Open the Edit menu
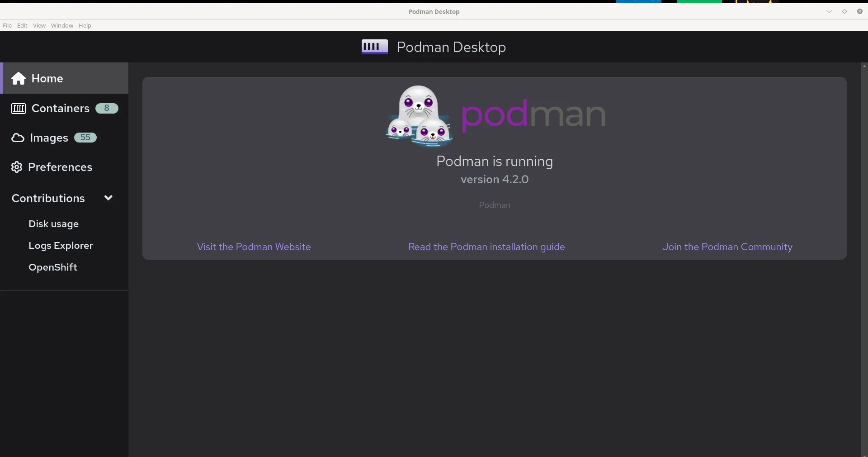The width and height of the screenshot is (868, 457). [22, 25]
